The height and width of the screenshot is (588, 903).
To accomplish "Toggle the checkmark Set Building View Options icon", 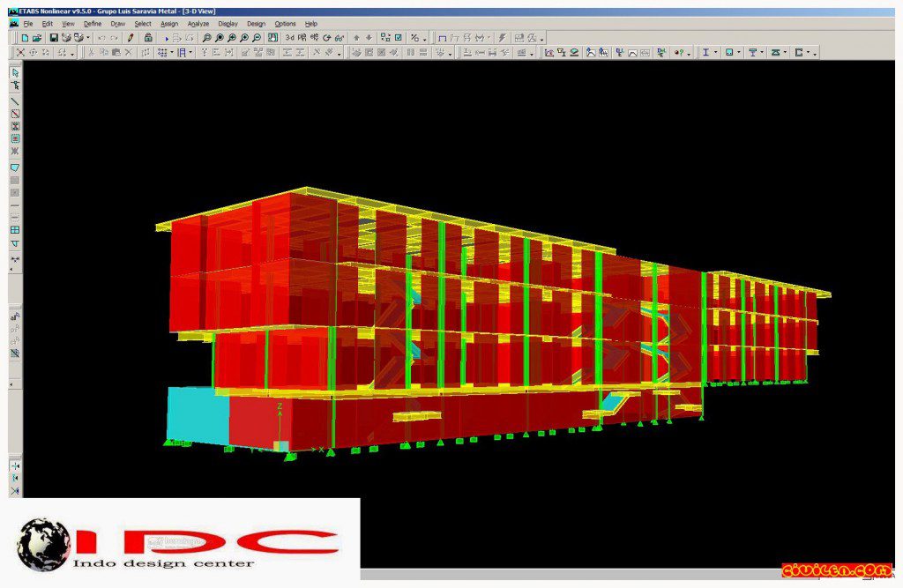I will click(398, 38).
